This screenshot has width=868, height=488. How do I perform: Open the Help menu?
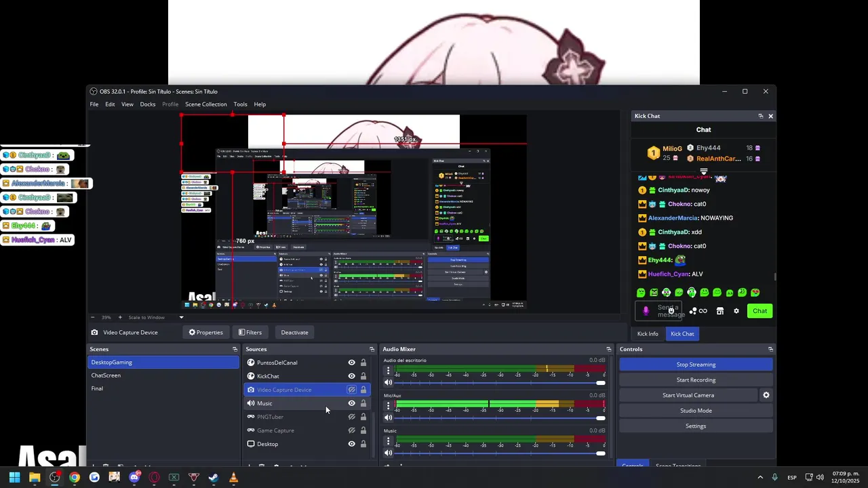[260, 104]
